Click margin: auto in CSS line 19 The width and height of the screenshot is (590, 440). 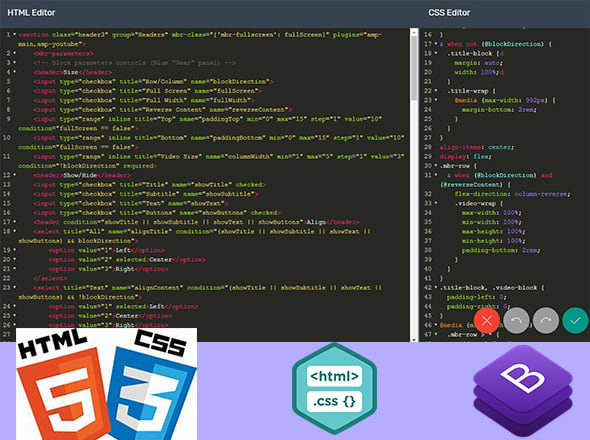coord(478,63)
